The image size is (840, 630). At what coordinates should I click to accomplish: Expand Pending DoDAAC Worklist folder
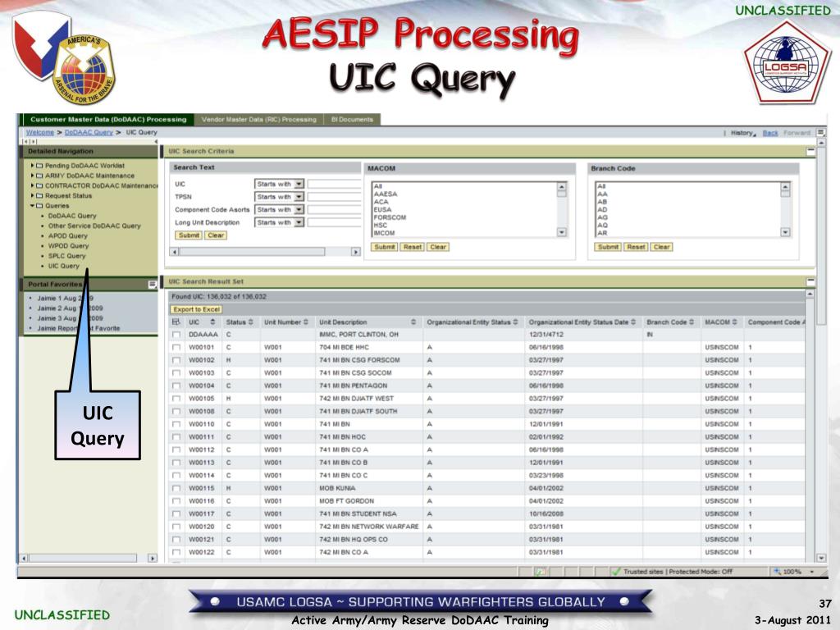[32, 166]
